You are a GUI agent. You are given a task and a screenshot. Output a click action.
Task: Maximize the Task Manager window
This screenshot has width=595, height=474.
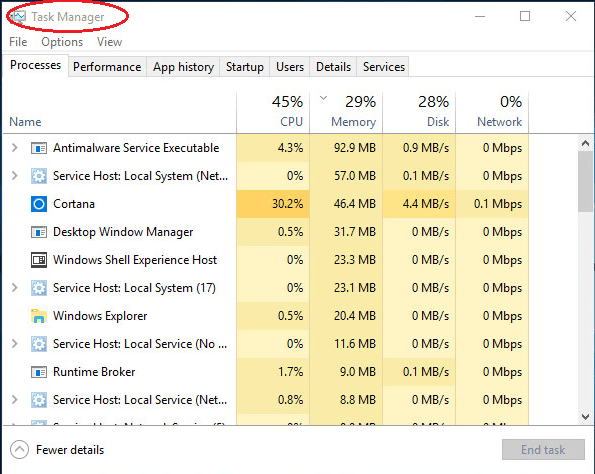[525, 16]
